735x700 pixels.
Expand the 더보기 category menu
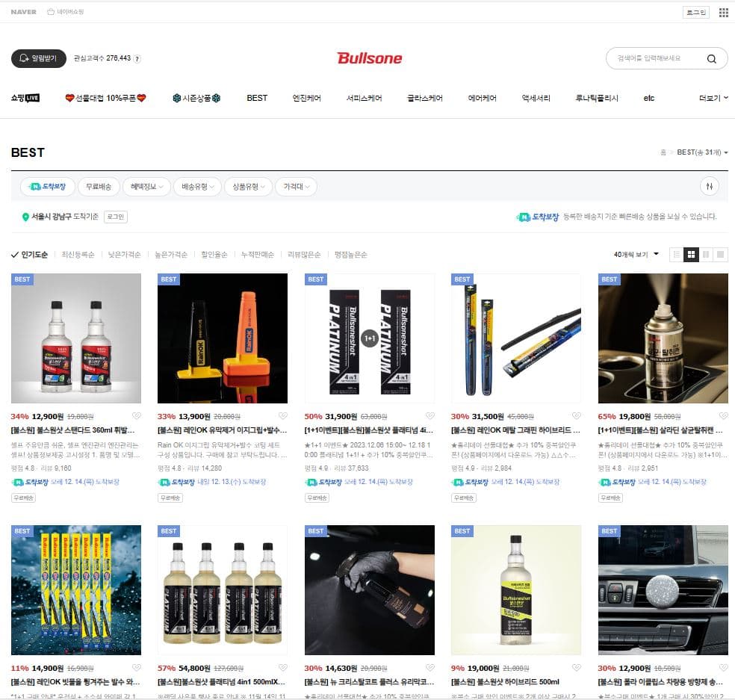click(x=713, y=98)
